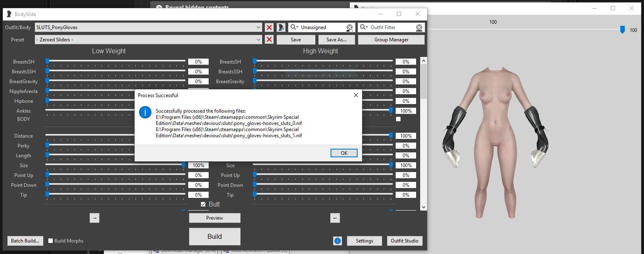
Task: Click the Low Weight Perky label
Action: pos(24,146)
